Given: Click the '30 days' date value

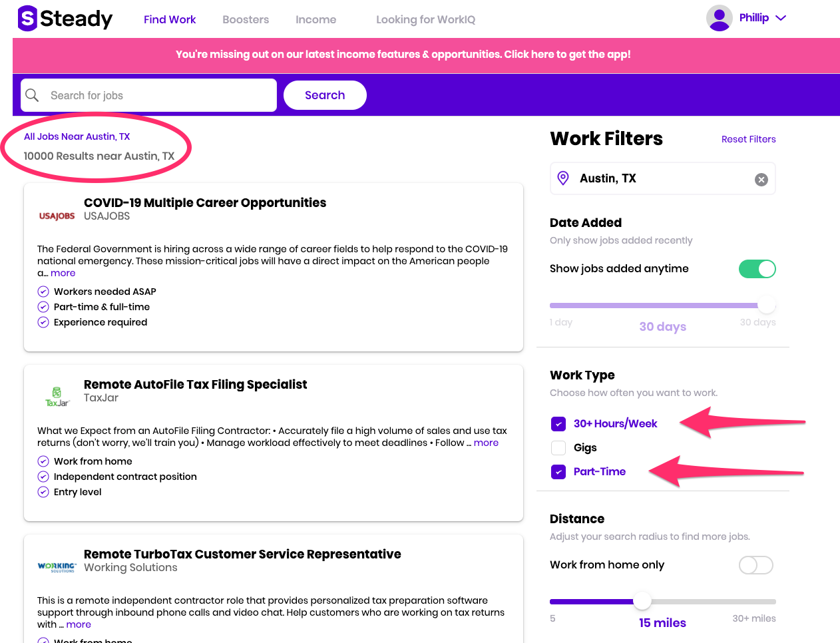Looking at the screenshot, I should click(x=662, y=327).
